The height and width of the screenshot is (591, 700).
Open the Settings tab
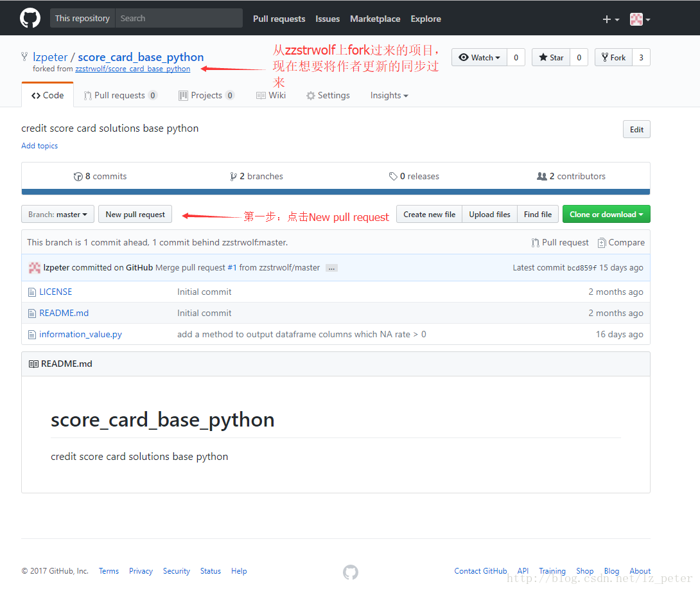click(x=328, y=95)
